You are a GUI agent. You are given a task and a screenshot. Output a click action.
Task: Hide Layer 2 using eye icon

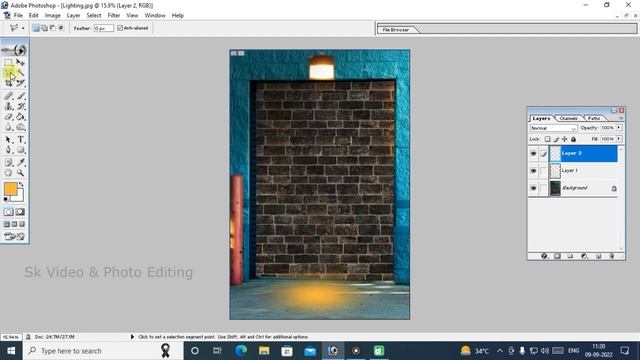pyautogui.click(x=533, y=153)
